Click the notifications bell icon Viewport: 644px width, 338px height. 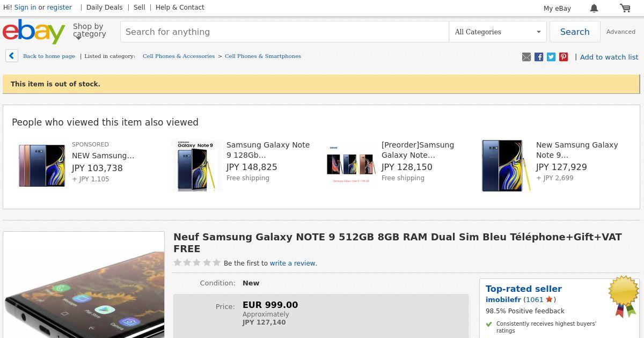click(594, 8)
